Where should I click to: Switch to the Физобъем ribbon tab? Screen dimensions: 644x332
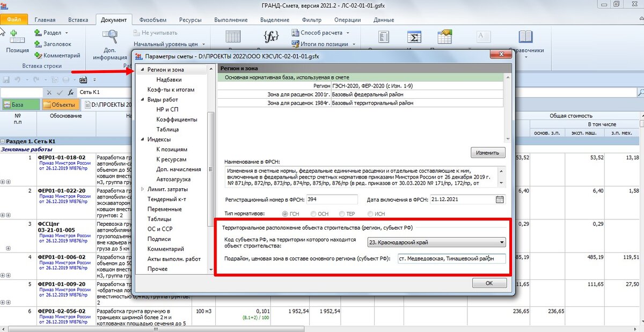point(152,20)
